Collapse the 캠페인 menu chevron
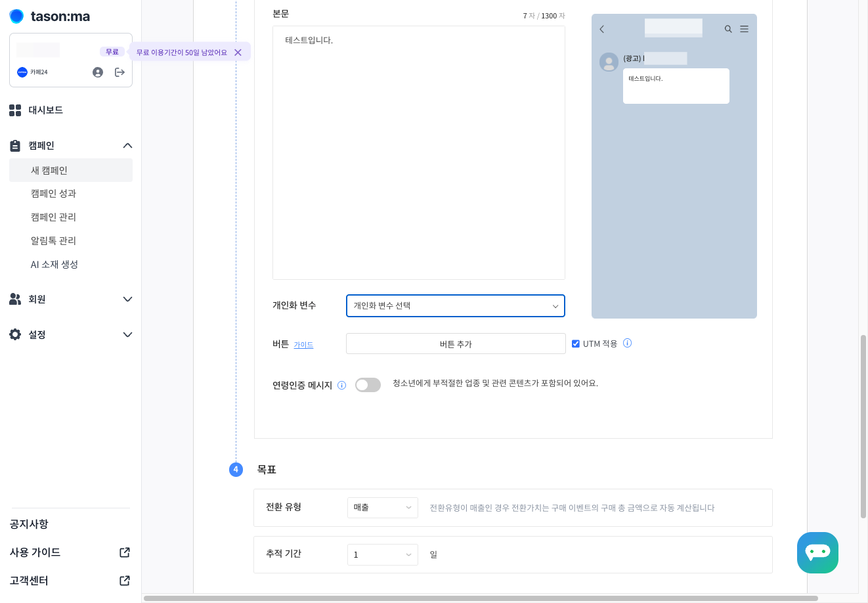 pos(127,146)
